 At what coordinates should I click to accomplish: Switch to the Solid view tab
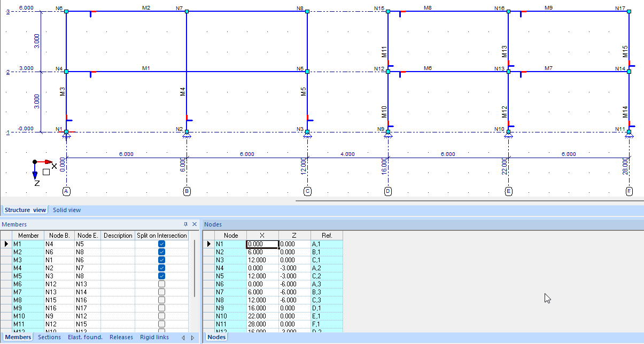67,210
